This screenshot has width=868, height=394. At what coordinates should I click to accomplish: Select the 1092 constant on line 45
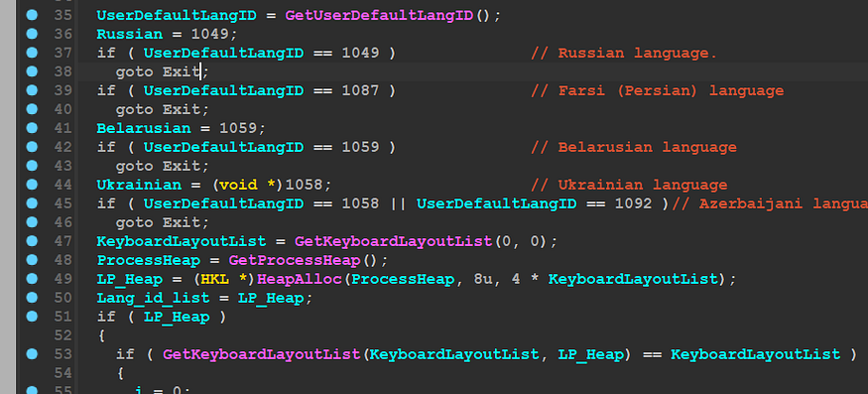point(633,203)
